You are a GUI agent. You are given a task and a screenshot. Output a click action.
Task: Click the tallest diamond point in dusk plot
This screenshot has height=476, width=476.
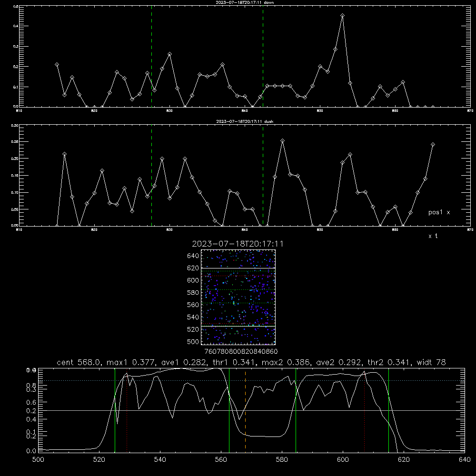click(282, 141)
